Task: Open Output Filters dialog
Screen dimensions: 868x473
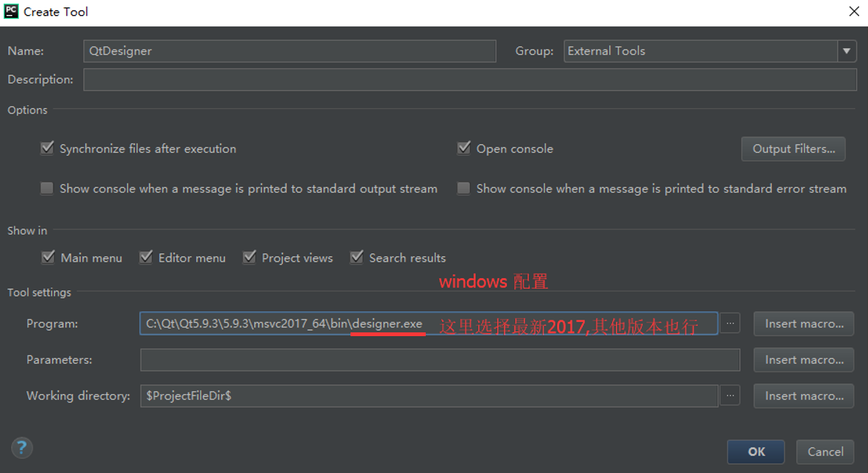Action: (794, 149)
